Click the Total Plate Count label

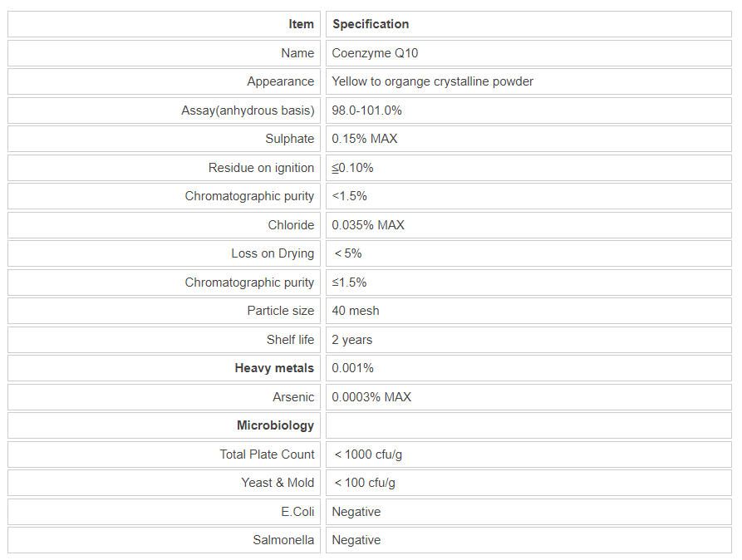(x=267, y=454)
